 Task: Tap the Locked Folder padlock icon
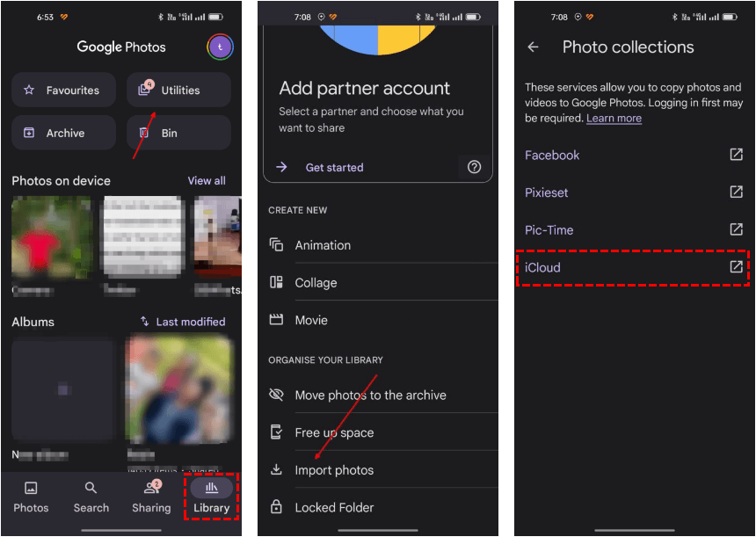click(276, 506)
